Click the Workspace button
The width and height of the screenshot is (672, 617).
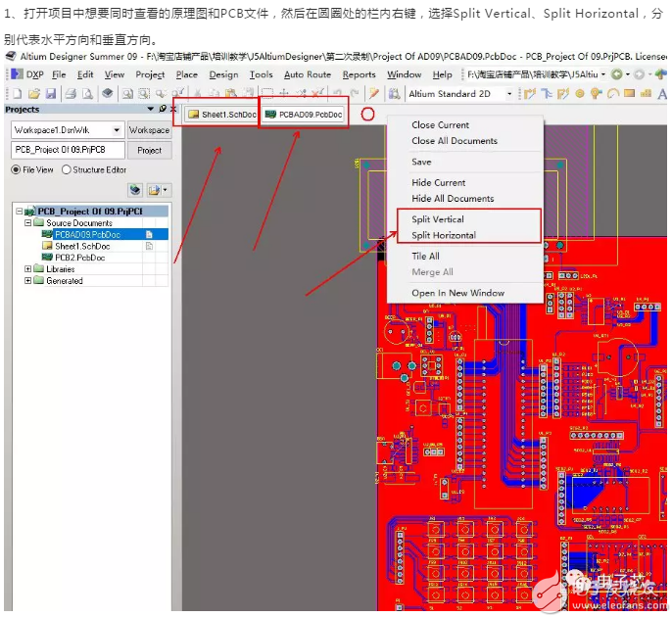[149, 130]
